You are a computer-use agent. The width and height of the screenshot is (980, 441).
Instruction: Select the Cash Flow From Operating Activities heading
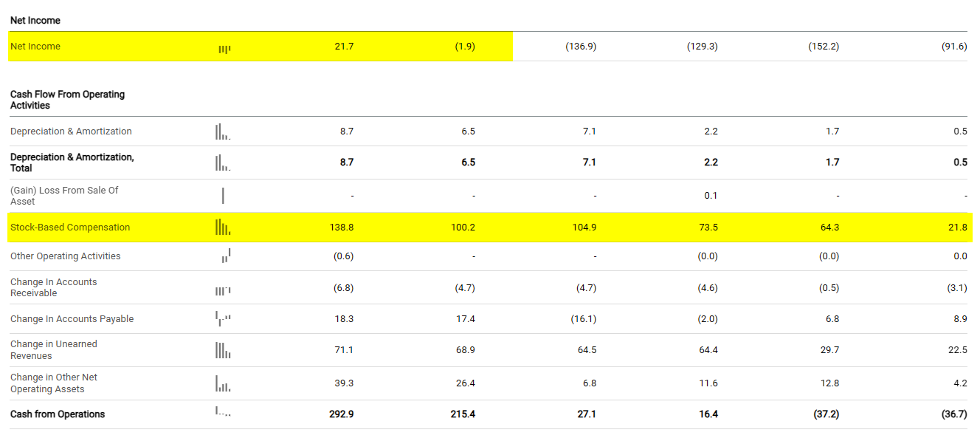pos(67,100)
